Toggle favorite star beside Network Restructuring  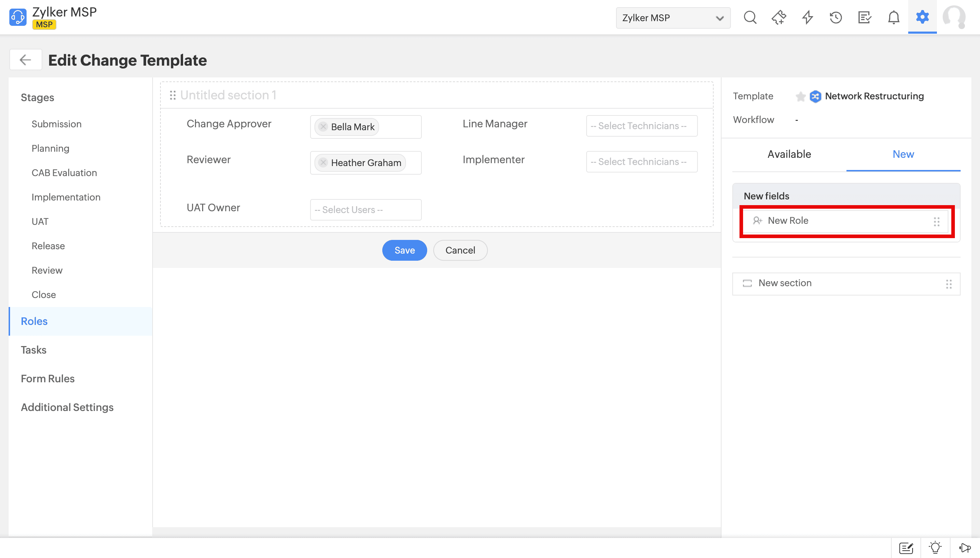(800, 96)
